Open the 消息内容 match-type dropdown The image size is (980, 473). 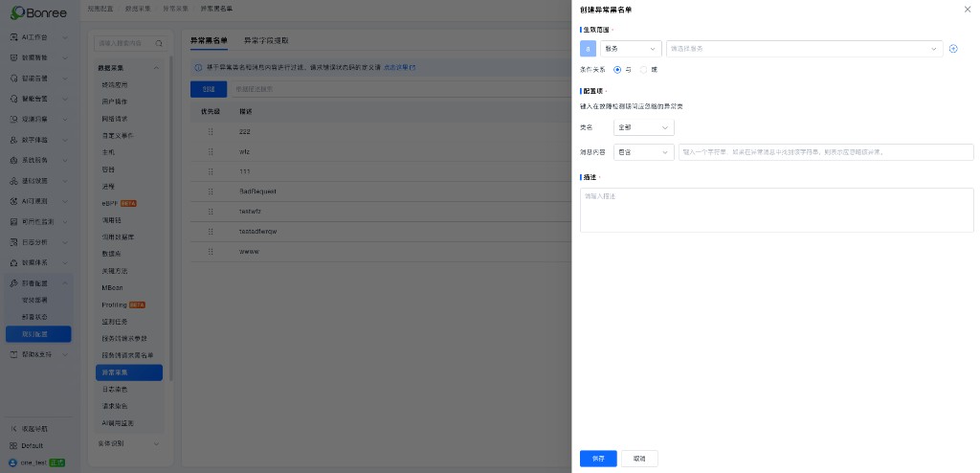coord(644,152)
